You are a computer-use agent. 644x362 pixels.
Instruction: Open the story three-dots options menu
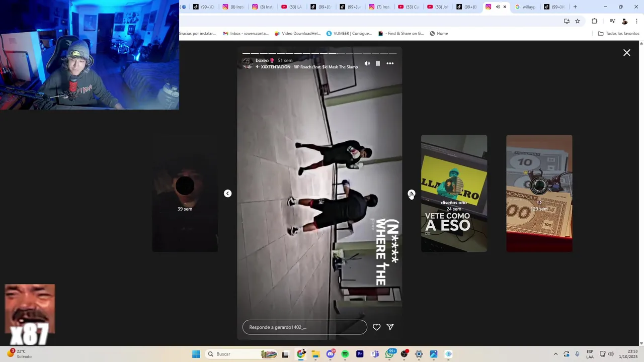point(390,63)
